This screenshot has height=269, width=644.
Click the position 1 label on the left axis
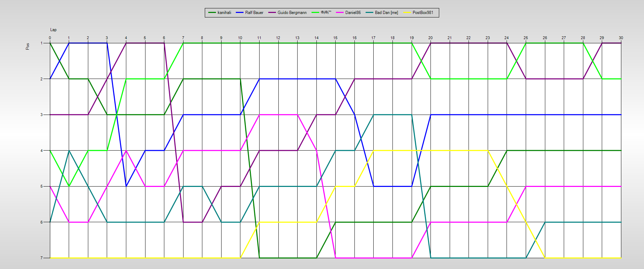coord(42,43)
